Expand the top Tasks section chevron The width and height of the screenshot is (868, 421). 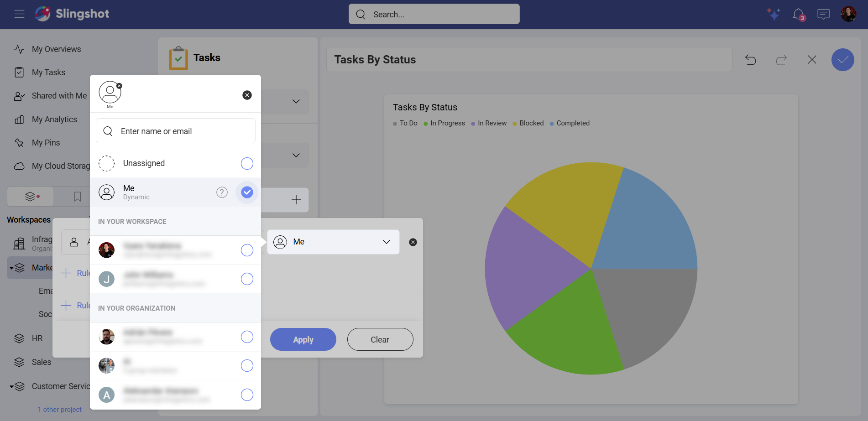(x=296, y=102)
